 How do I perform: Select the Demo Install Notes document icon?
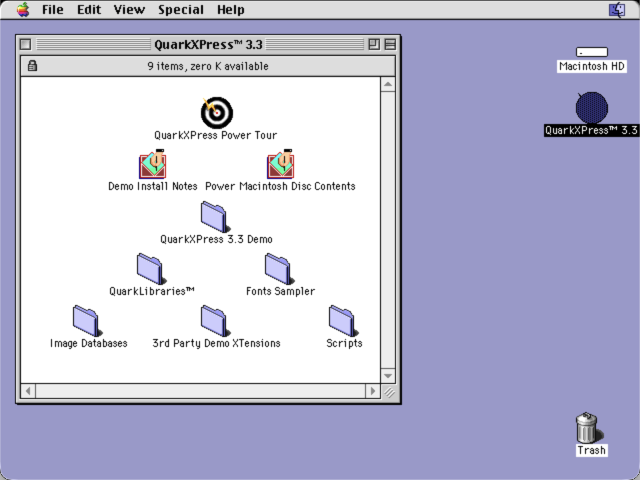(x=153, y=164)
